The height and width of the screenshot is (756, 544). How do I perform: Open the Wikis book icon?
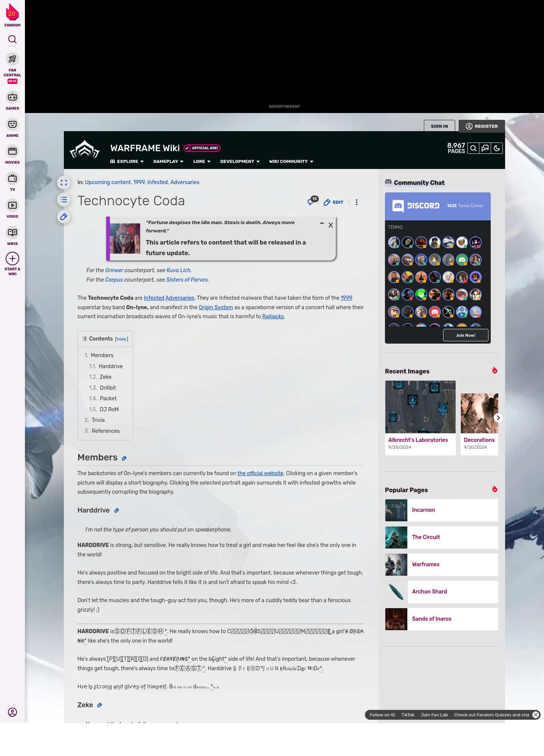click(x=12, y=232)
